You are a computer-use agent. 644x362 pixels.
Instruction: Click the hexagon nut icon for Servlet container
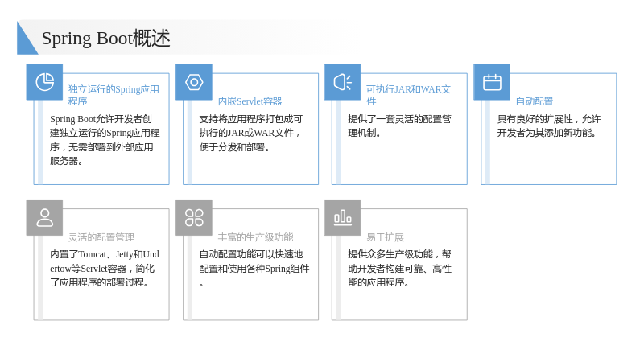194,82
